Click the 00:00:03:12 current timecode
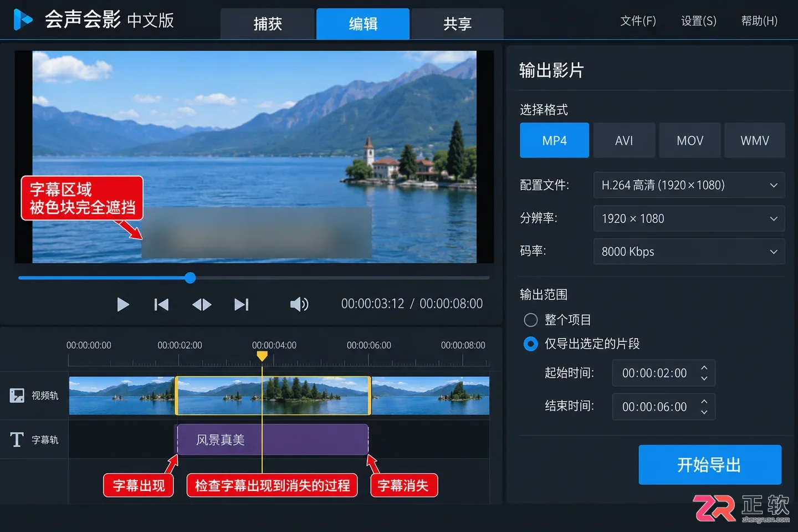Viewport: 798px width, 532px height. 372,304
